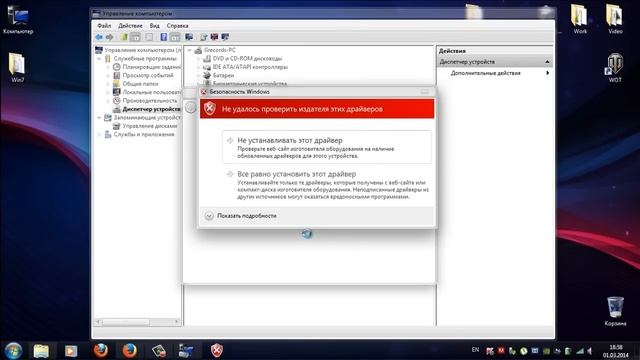Open the Файл menu
This screenshot has height=360, width=640.
point(104,26)
